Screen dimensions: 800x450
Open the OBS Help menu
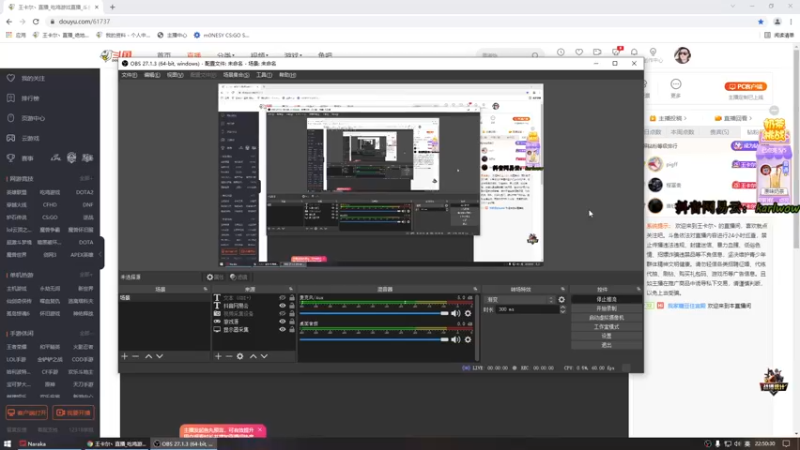[x=287, y=75]
